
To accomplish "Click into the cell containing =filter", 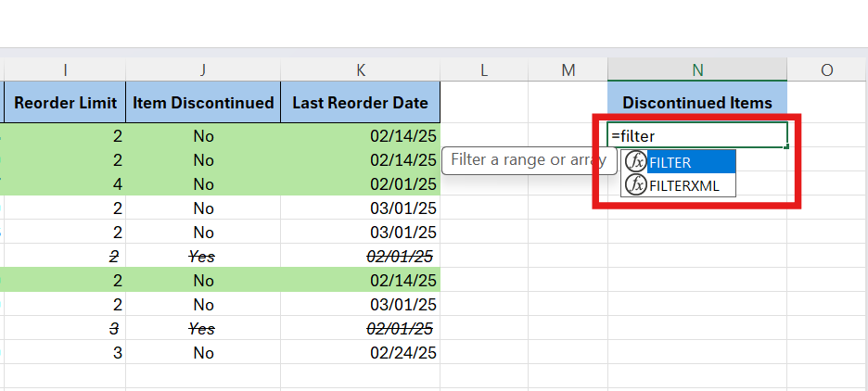I will (697, 135).
